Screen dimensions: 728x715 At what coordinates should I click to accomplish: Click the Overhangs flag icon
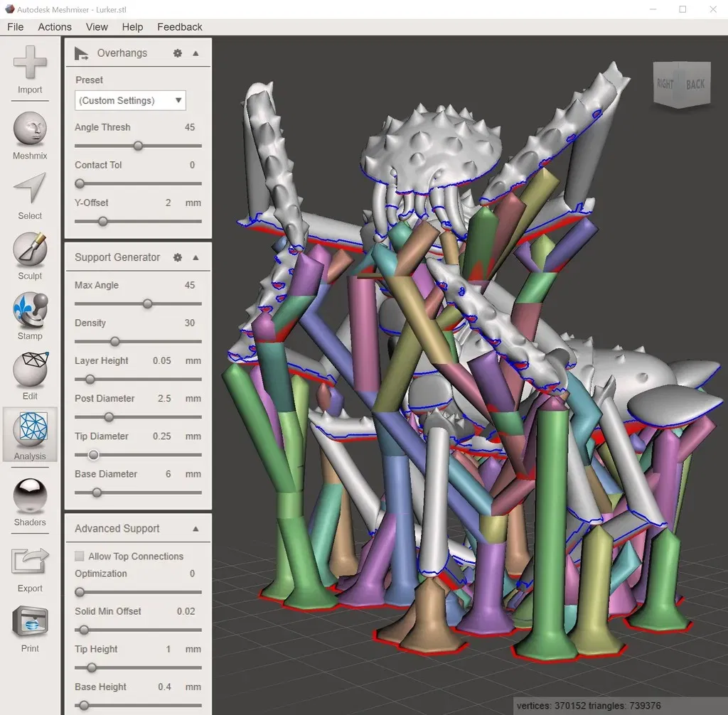(x=81, y=53)
